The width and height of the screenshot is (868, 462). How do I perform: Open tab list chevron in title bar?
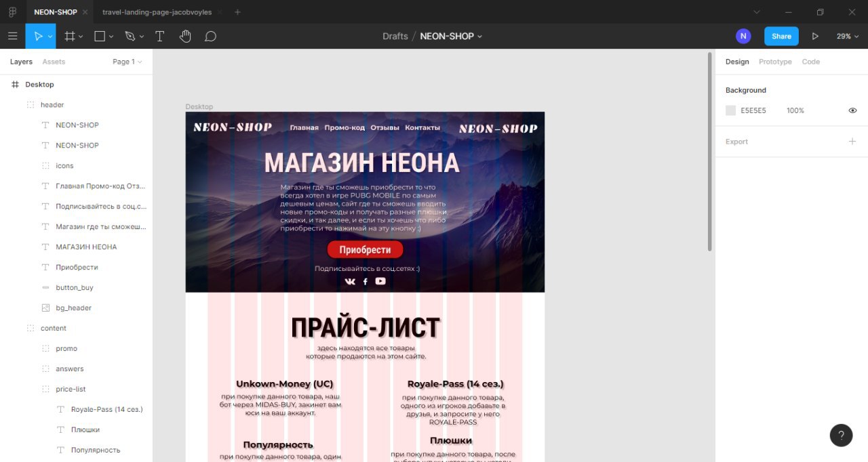757,12
